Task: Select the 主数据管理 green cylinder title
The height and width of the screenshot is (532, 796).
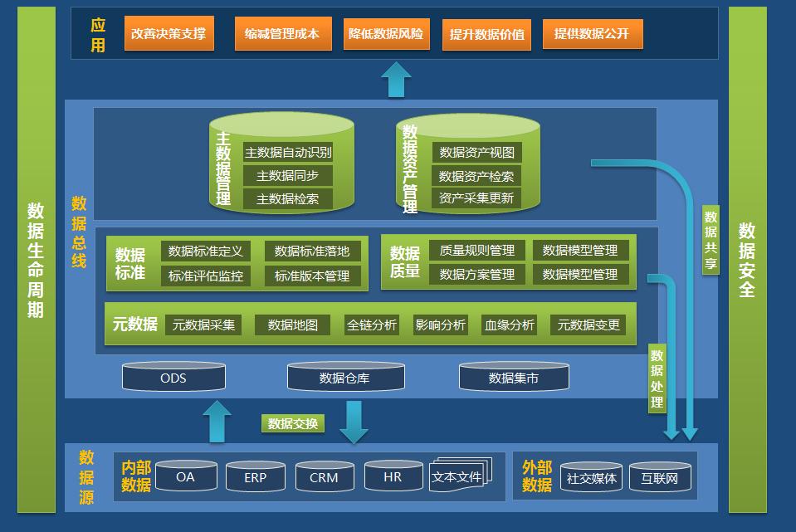Action: point(223,168)
